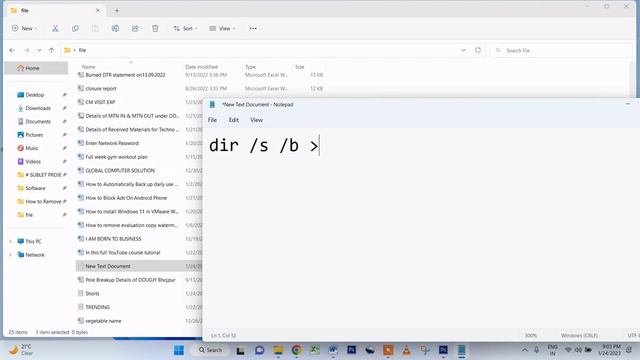Open File Explorer from the taskbar
The width and height of the screenshot is (640, 360).
click(278, 350)
